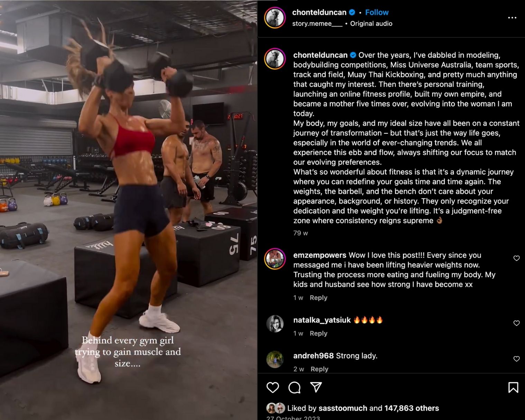Like the andreh968 comment

pos(516,359)
